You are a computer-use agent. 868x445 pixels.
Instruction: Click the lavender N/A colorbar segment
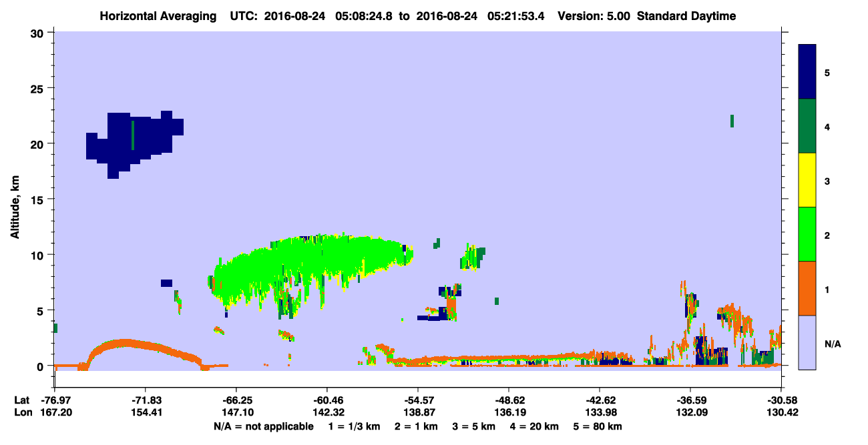click(807, 342)
